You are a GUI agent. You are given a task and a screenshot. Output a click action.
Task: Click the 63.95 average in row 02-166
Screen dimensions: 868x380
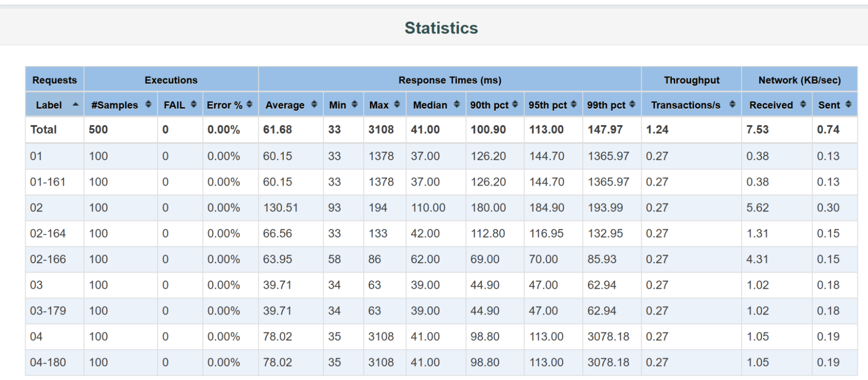277,259
